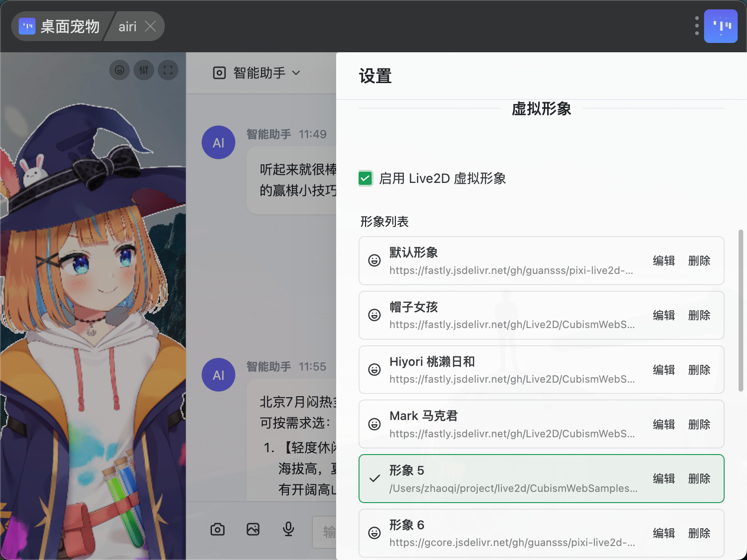Select the 形象 6 name text

pyautogui.click(x=407, y=525)
